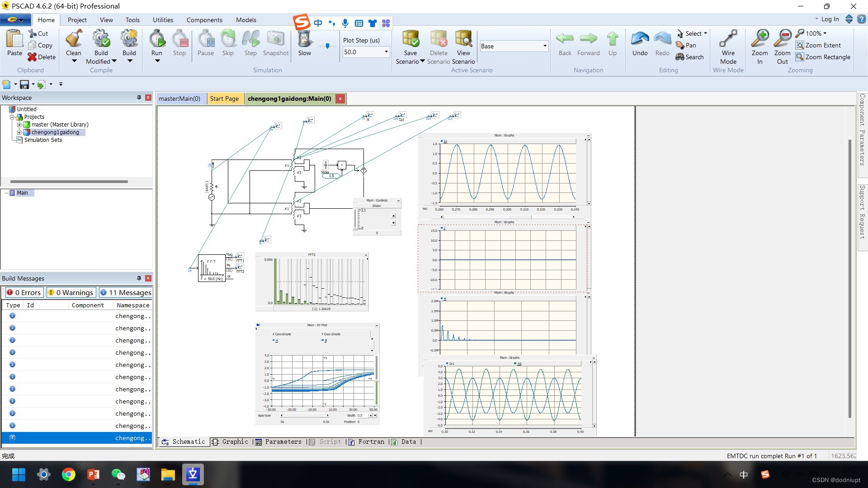Screen dimensions: 868x488
Task: Pin the Workspace panel
Action: pyautogui.click(x=139, y=98)
